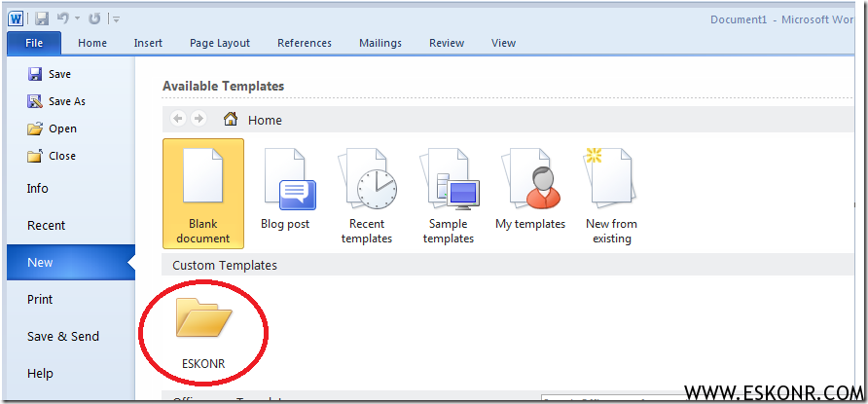Image resolution: width=868 pixels, height=404 pixels.
Task: Click the forward arrow in templates navigation
Action: [199, 119]
